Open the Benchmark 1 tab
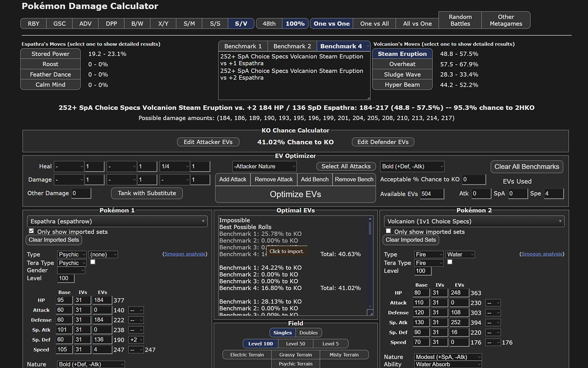The image size is (588, 368). pos(243,46)
